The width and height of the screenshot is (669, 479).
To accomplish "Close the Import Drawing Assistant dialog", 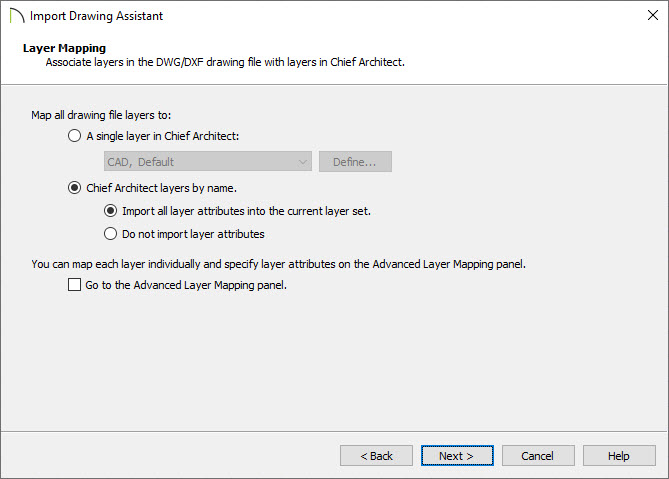I will pyautogui.click(x=652, y=15).
